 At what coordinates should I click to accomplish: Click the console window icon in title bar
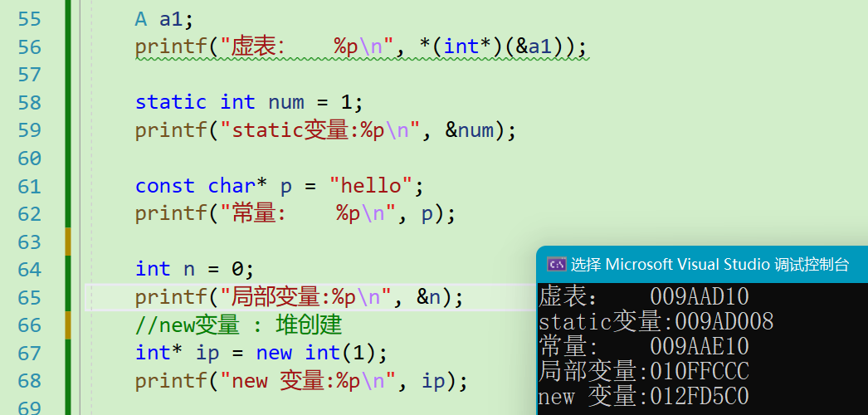tap(556, 265)
